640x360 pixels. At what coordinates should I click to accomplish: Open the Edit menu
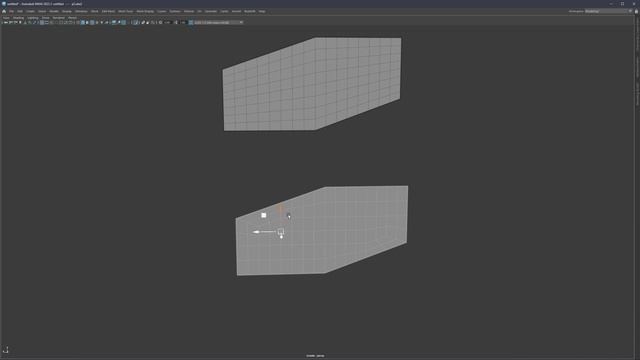tap(20, 11)
